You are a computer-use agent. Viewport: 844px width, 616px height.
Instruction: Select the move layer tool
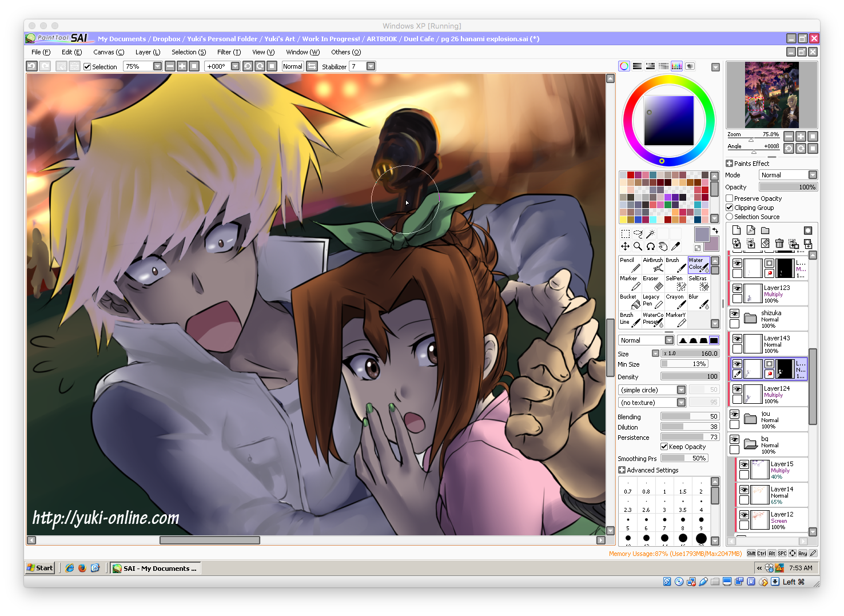click(626, 246)
